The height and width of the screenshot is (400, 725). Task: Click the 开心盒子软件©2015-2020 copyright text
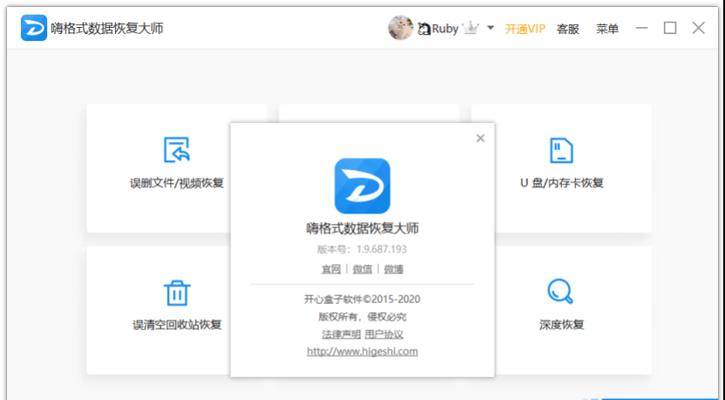coord(362,299)
